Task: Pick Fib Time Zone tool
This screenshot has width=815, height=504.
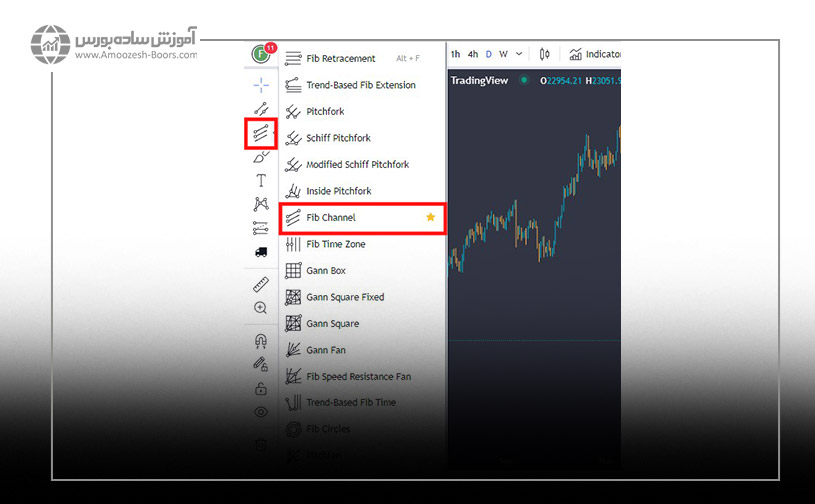Action: 335,244
